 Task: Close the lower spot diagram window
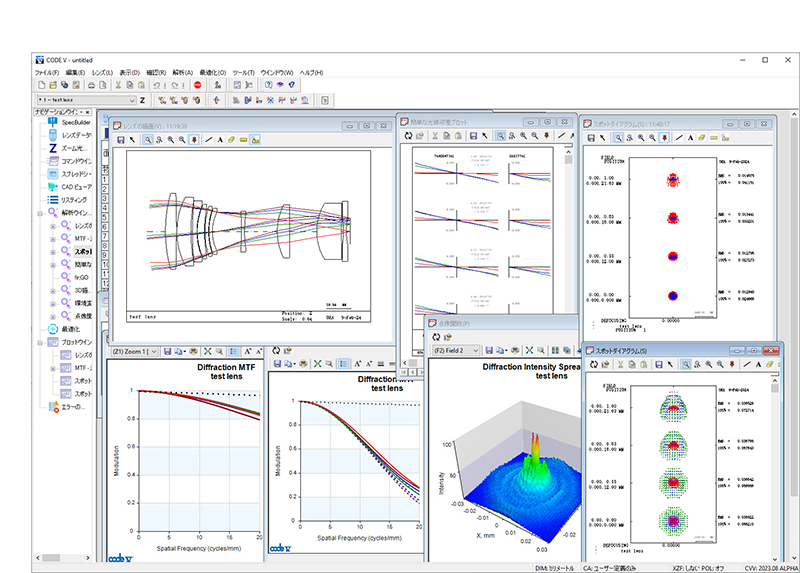770,351
